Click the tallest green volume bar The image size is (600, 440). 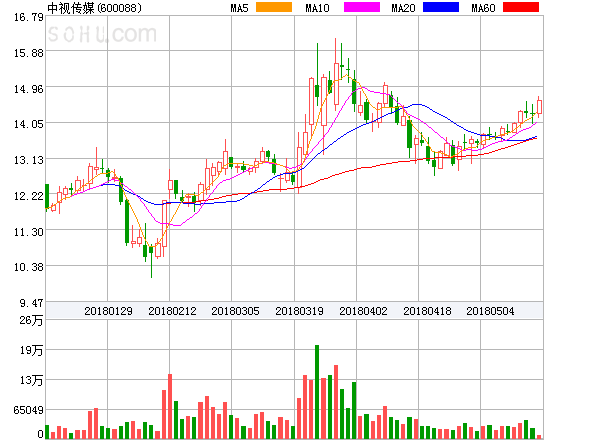coord(317,392)
